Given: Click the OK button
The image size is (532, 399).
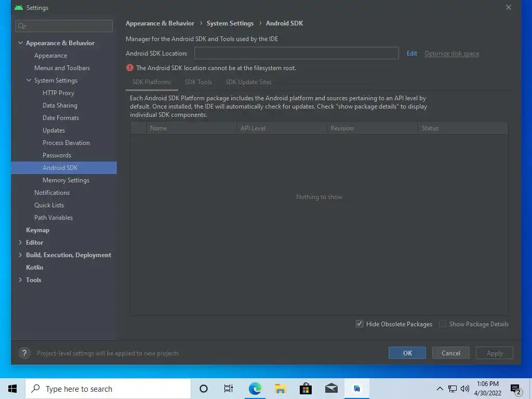Looking at the screenshot, I should (407, 353).
